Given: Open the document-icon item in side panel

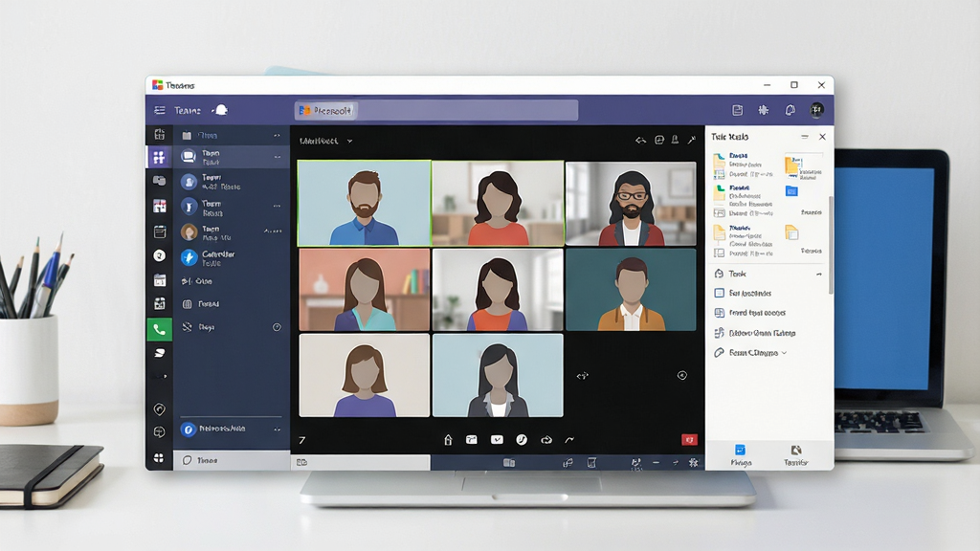Looking at the screenshot, I should pos(768,313).
